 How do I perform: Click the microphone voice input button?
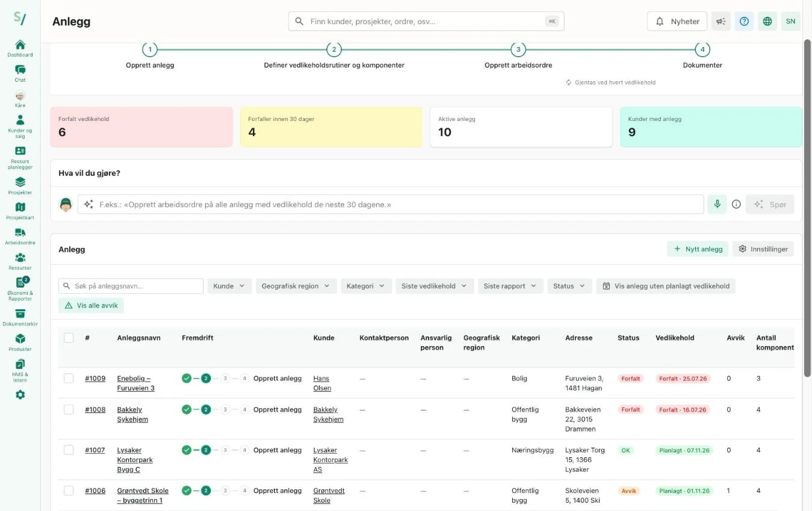coord(717,204)
